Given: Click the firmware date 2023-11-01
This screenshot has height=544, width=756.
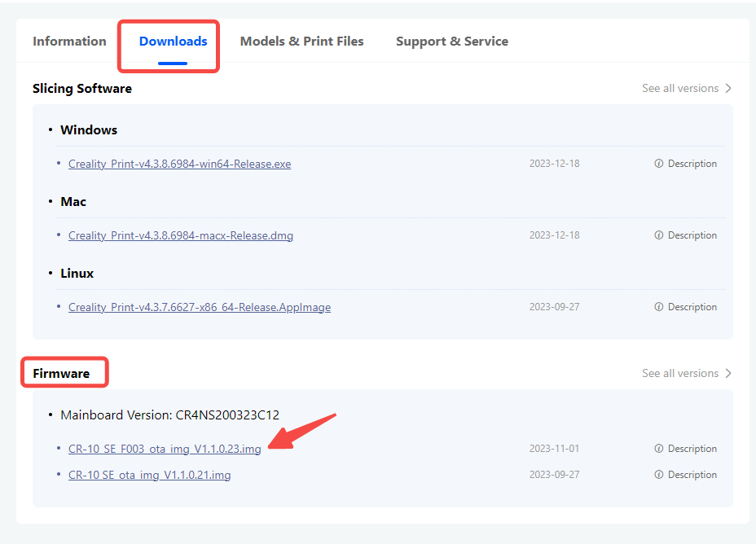Looking at the screenshot, I should (555, 449).
